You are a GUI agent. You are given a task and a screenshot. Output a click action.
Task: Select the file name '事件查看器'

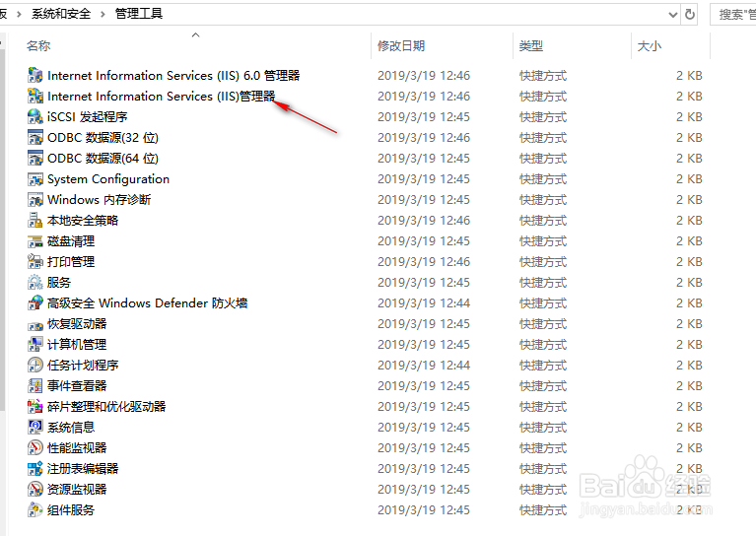tap(77, 386)
